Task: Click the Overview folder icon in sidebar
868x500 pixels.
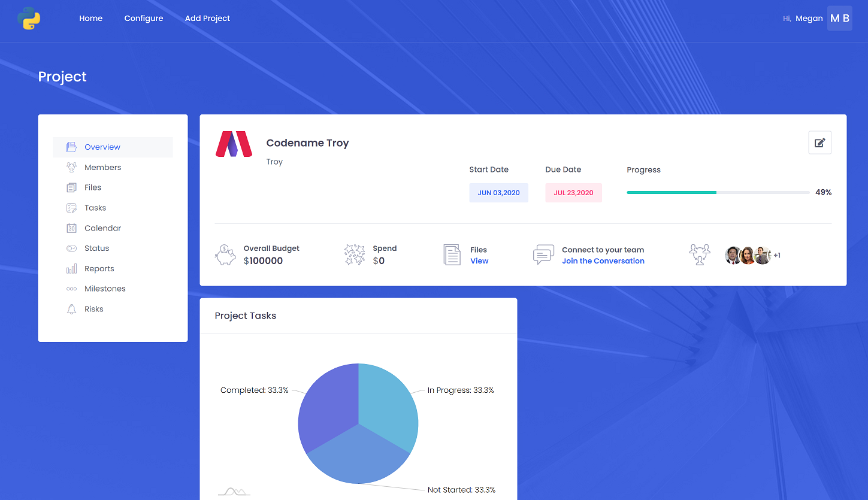Action: tap(71, 147)
